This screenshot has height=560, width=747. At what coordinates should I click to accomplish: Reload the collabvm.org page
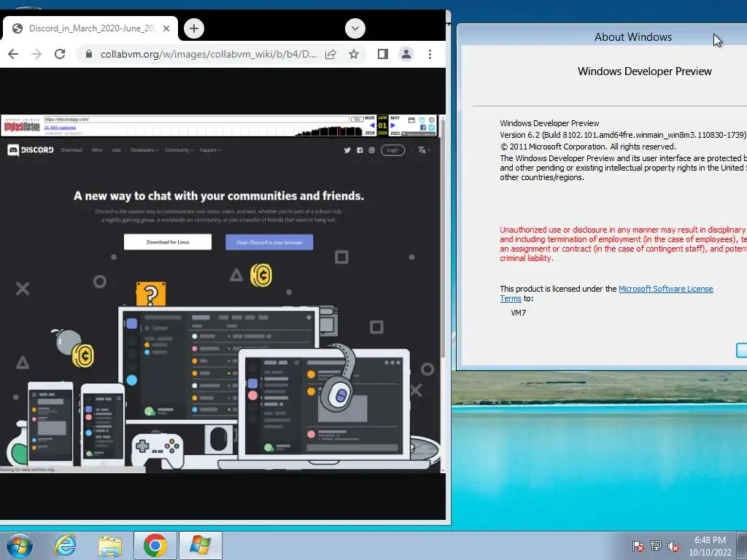click(60, 54)
